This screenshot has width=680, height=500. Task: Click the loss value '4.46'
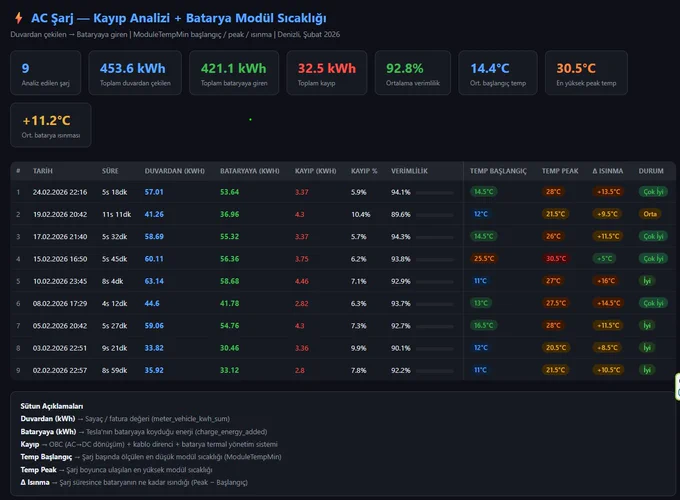(x=302, y=281)
